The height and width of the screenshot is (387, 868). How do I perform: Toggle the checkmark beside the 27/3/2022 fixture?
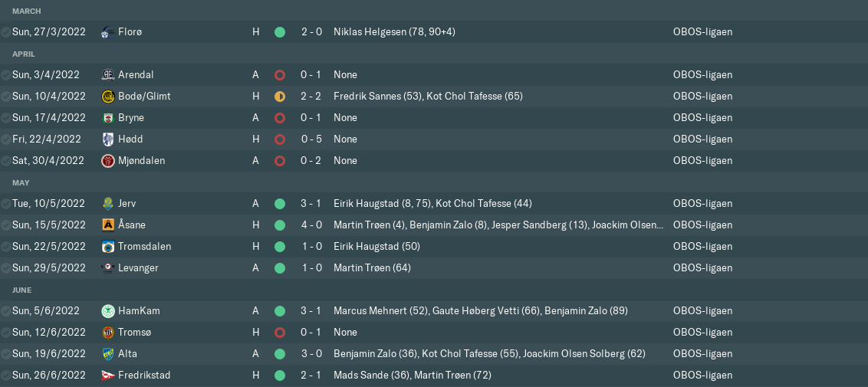6,32
